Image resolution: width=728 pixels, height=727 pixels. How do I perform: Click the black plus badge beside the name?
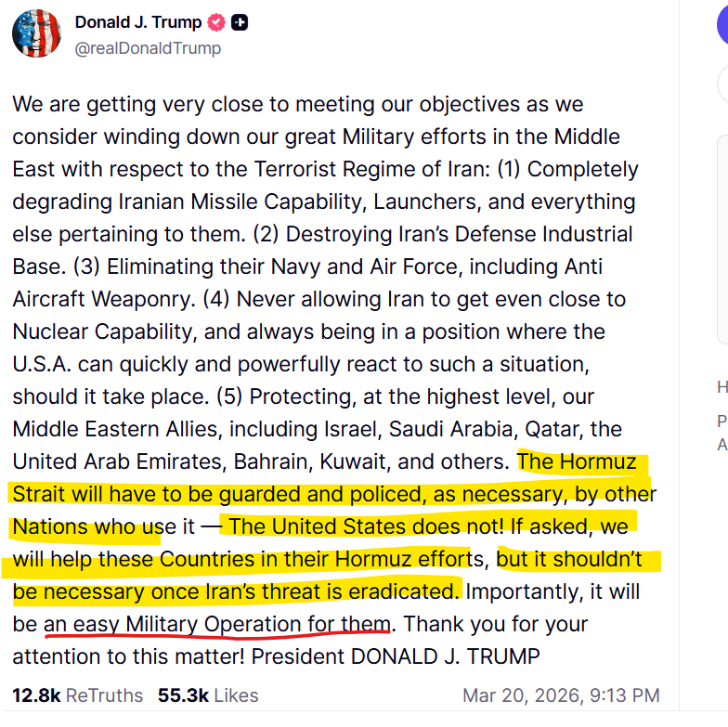point(240,22)
